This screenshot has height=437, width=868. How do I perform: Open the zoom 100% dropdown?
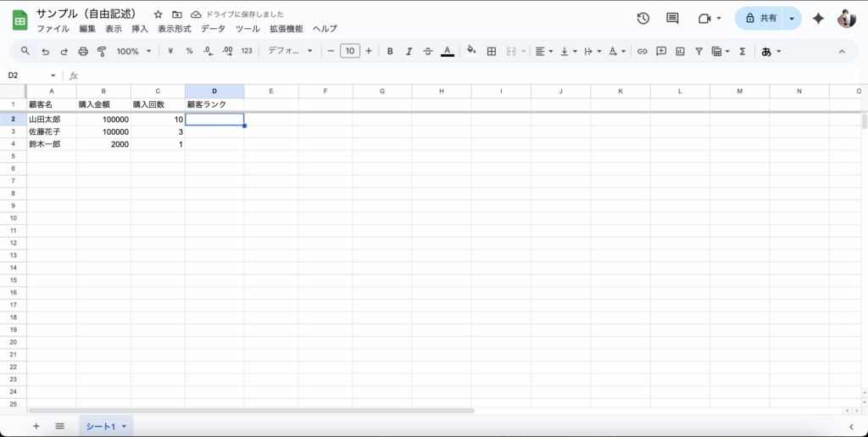click(133, 51)
